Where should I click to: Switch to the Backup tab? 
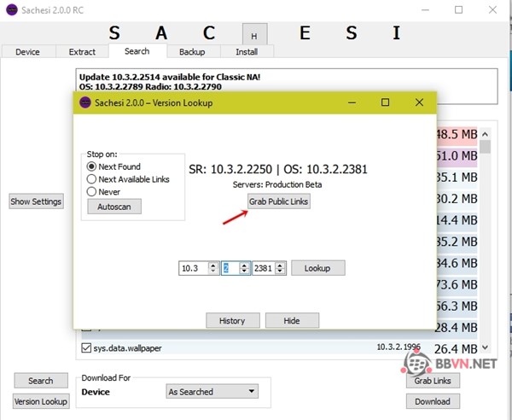click(191, 52)
